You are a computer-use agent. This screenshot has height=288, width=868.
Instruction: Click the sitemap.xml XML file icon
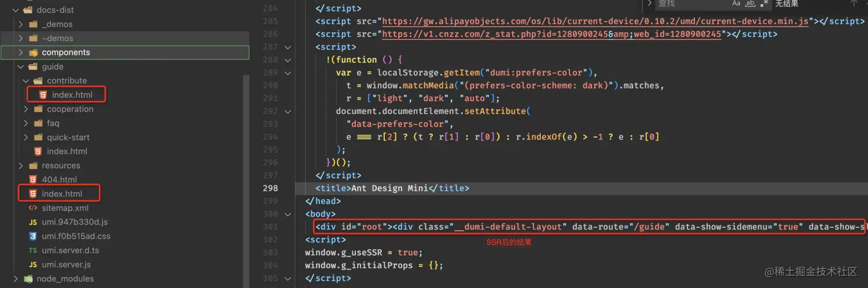[33, 208]
